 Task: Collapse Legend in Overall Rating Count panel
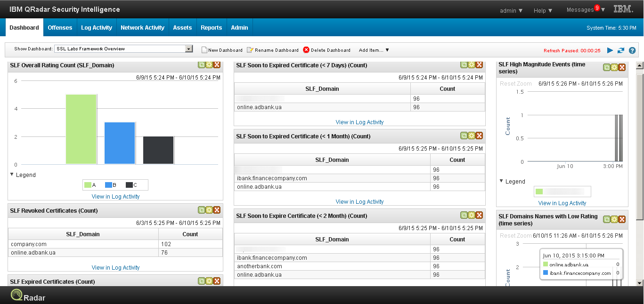[12, 175]
